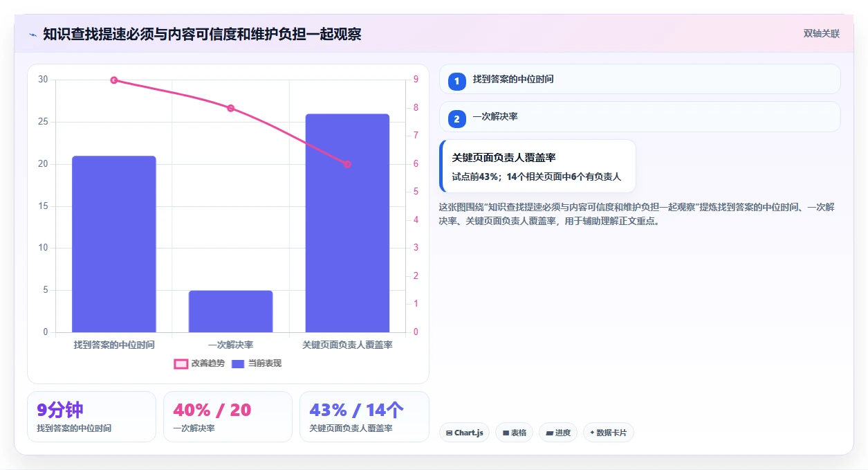Image resolution: width=868 pixels, height=470 pixels.
Task: Click the number 2 badge
Action: click(x=456, y=119)
